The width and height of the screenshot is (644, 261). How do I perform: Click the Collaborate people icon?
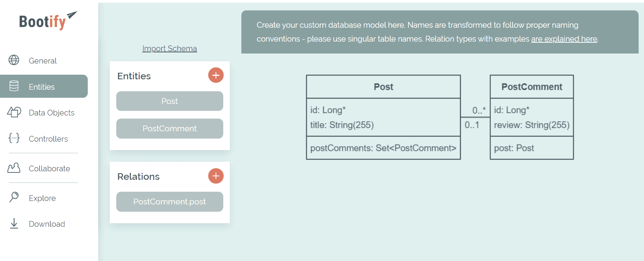(14, 168)
